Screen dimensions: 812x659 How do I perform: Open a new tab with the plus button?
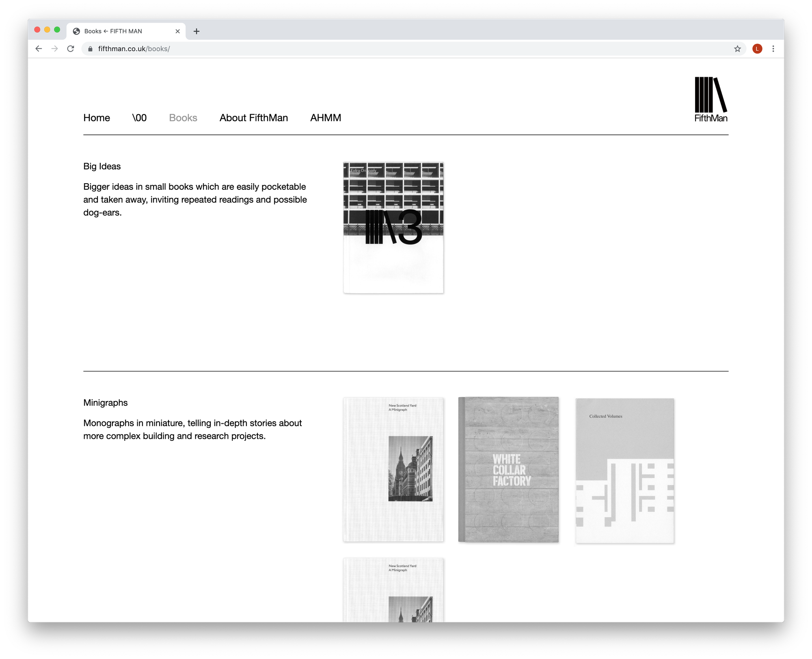point(197,31)
